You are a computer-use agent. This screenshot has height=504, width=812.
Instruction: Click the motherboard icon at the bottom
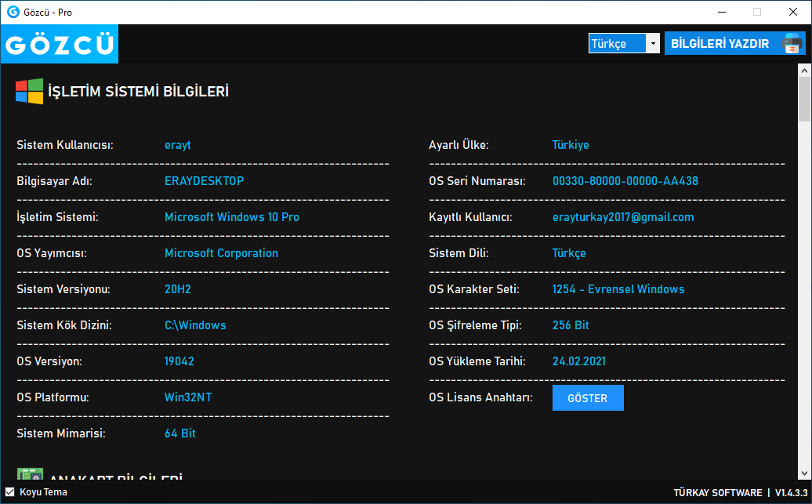point(30,474)
